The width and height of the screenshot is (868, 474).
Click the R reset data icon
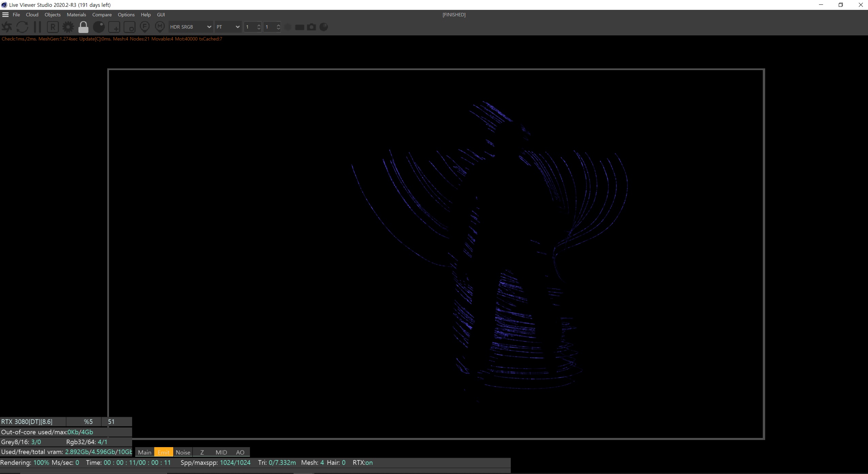click(53, 27)
